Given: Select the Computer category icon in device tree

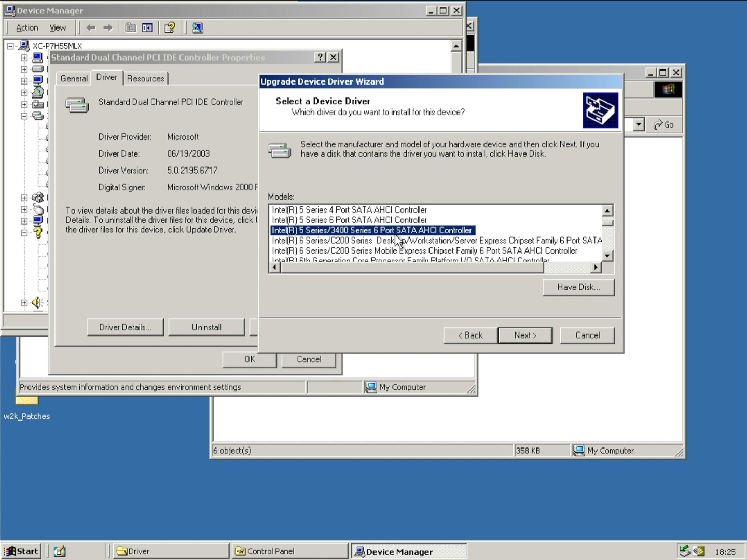Looking at the screenshot, I should pos(37,58).
